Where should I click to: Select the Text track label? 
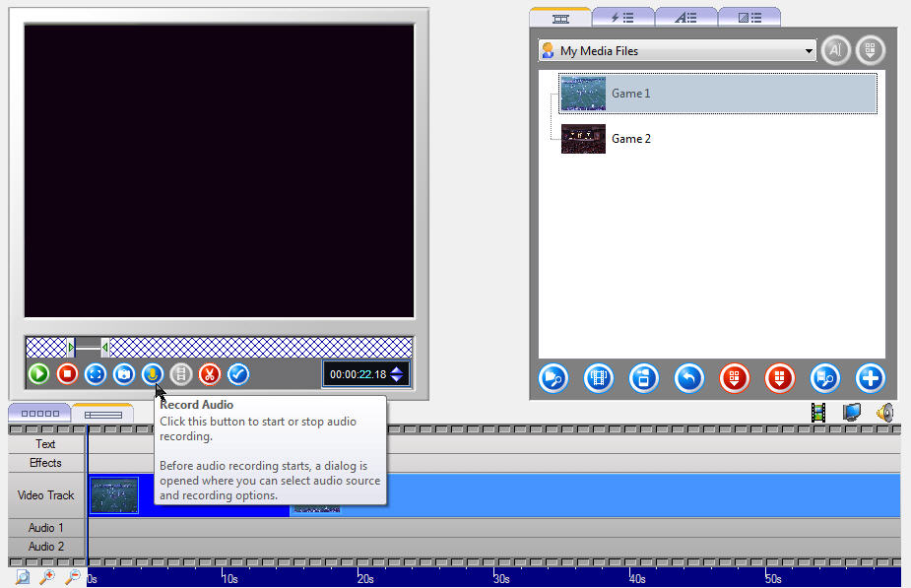click(46, 444)
